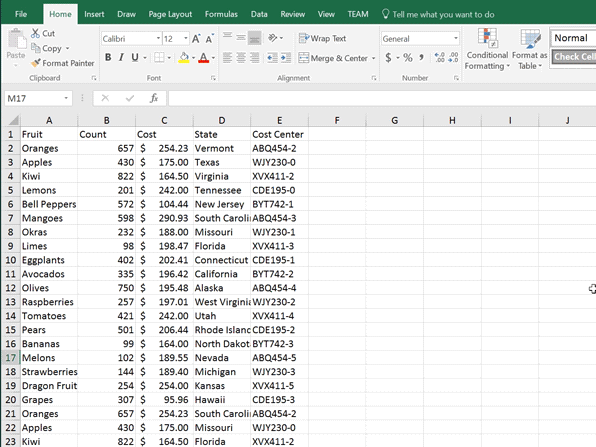The height and width of the screenshot is (447, 596).
Task: Click inside the formula bar input
Action: pos(382,98)
